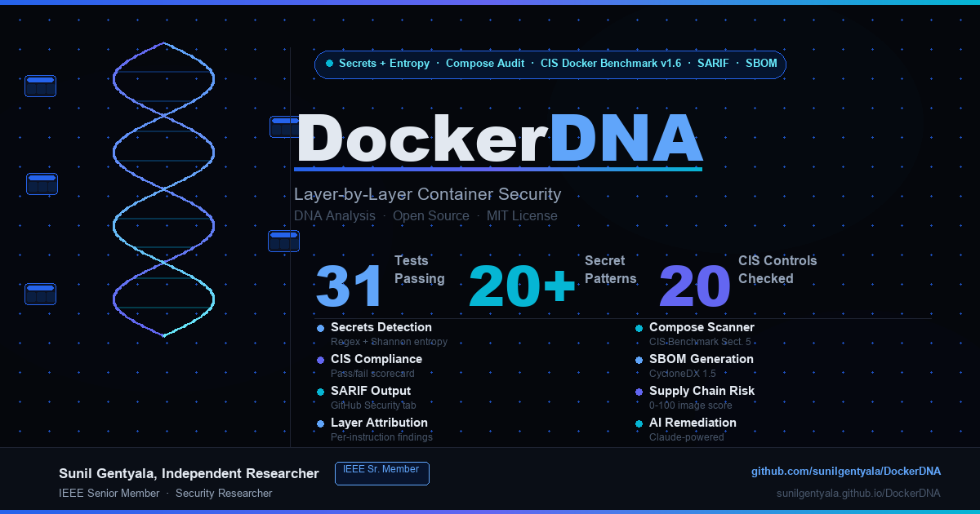Click the IEEE Senior Member footer text
The image size is (980, 514).
[109, 494]
